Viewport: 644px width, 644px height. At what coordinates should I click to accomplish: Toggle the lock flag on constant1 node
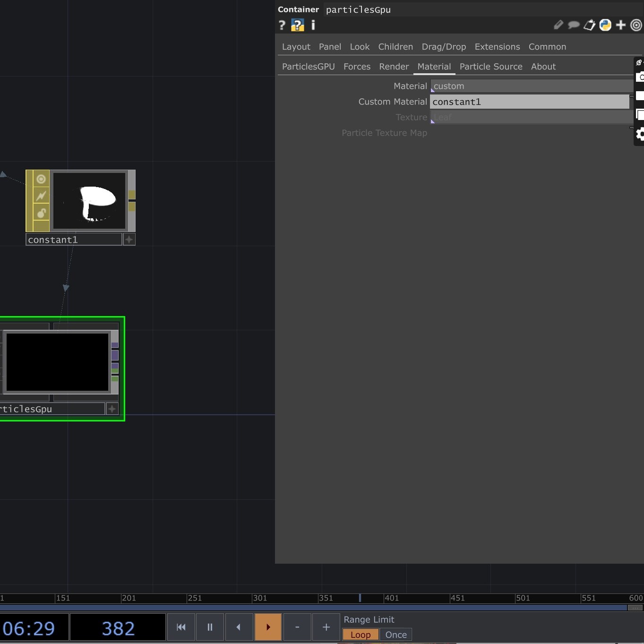pyautogui.click(x=41, y=213)
